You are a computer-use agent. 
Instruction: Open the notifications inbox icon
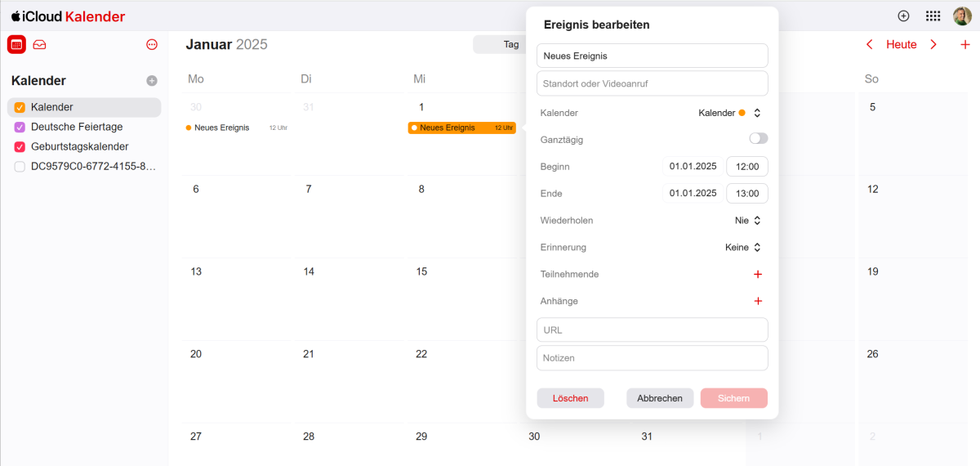pos(39,45)
